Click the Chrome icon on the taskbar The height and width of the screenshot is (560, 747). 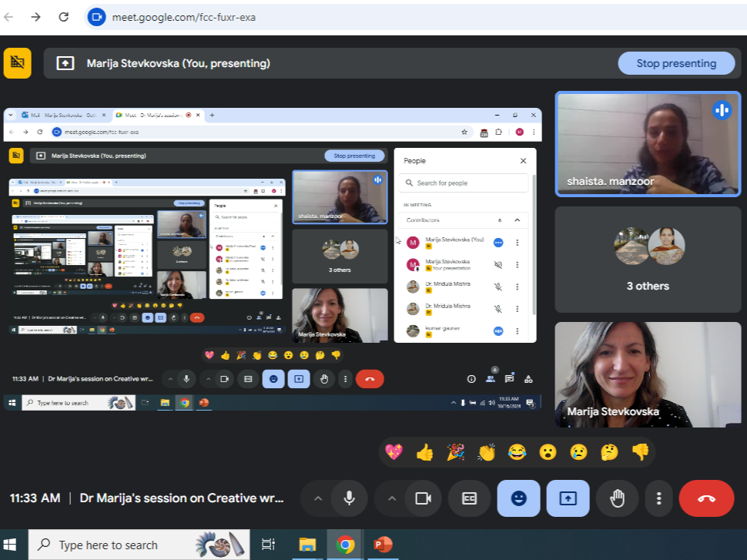click(x=345, y=545)
